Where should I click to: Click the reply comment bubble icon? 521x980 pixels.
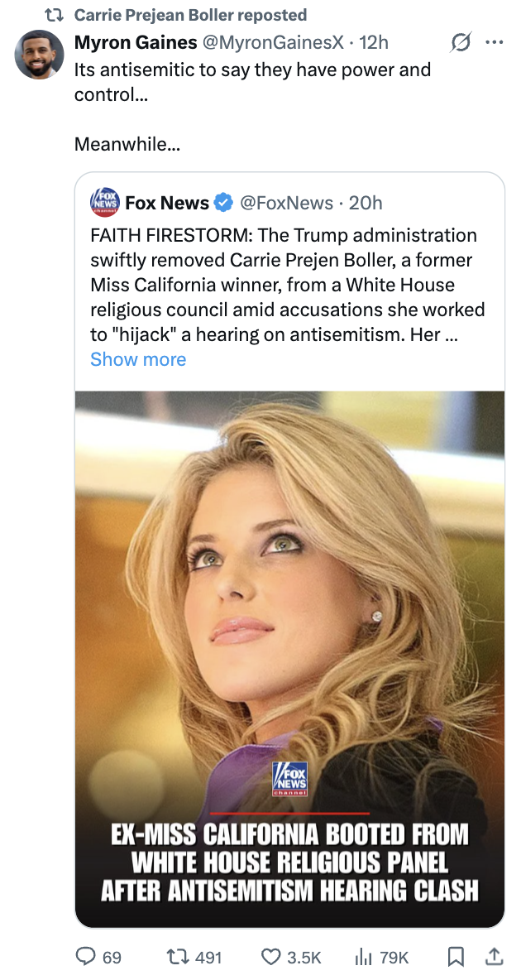coord(84,956)
